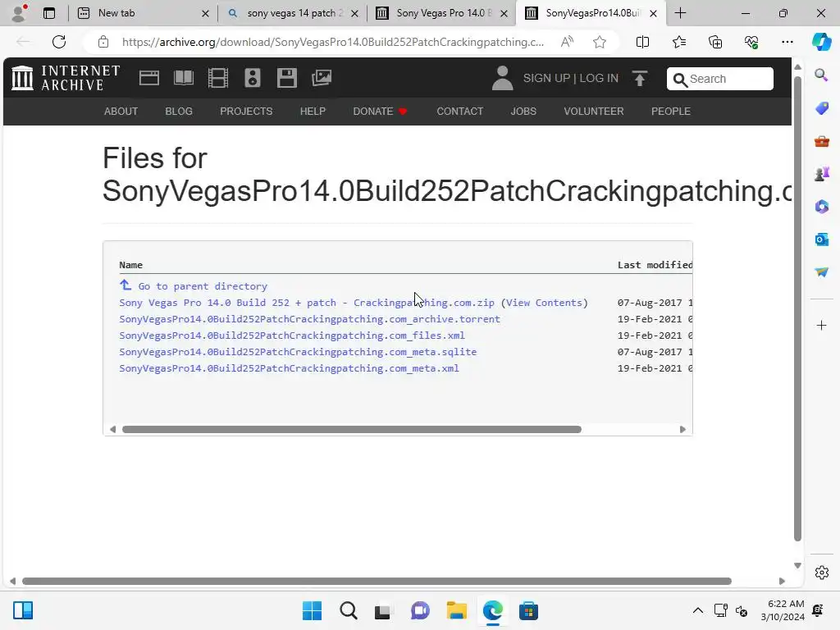Open the Images icon in Archive header
The image size is (840, 630).
[322, 78]
